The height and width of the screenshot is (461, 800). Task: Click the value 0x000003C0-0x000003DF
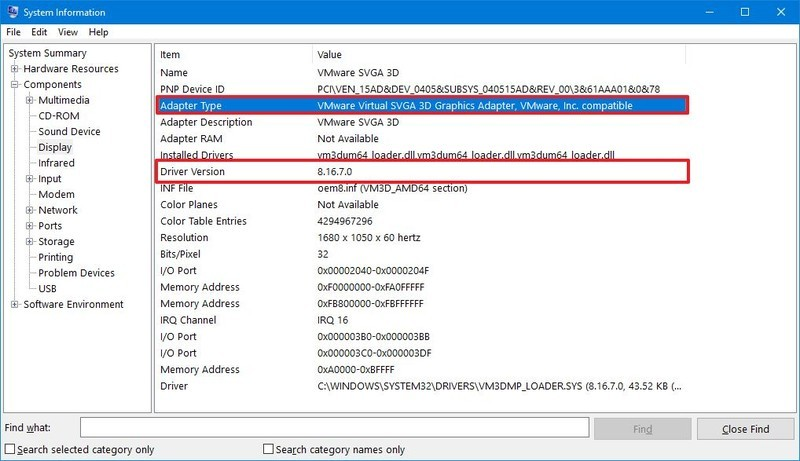[x=374, y=353]
